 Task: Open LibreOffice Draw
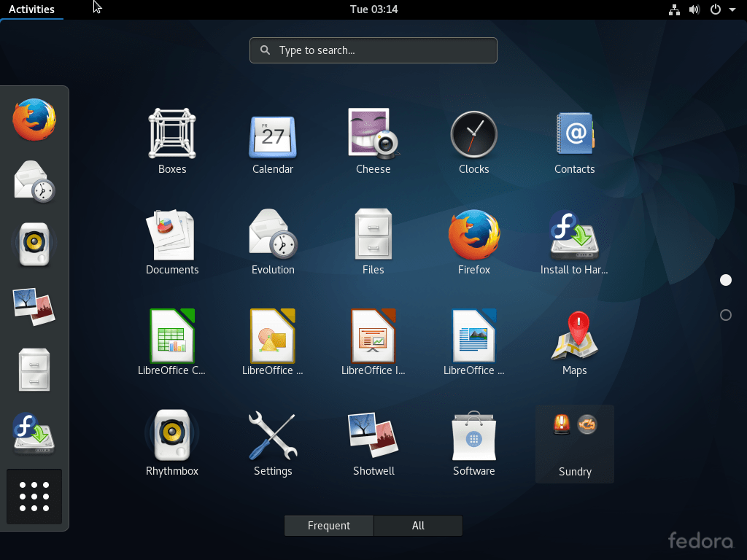[273, 343]
